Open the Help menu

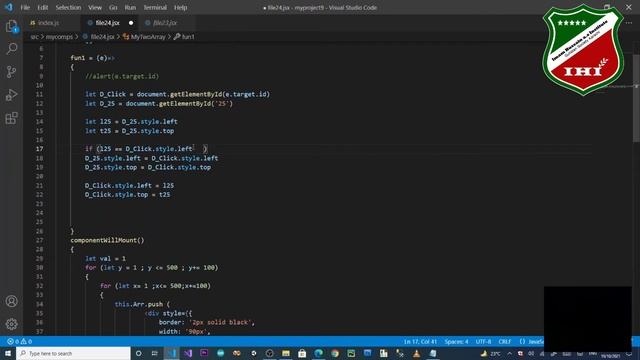[x=180, y=7]
